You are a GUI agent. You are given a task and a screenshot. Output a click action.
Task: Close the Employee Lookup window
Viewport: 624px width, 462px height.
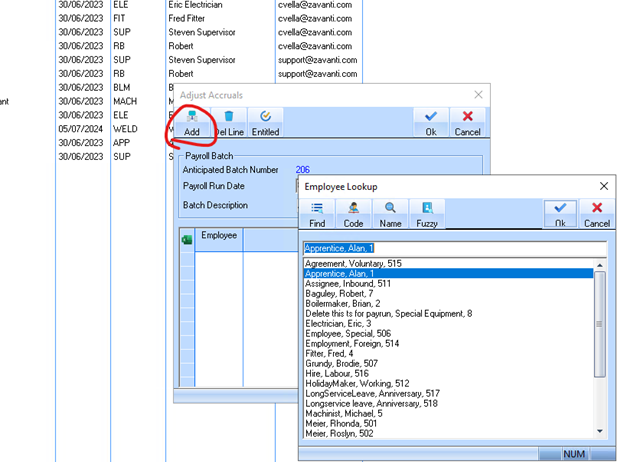click(603, 186)
